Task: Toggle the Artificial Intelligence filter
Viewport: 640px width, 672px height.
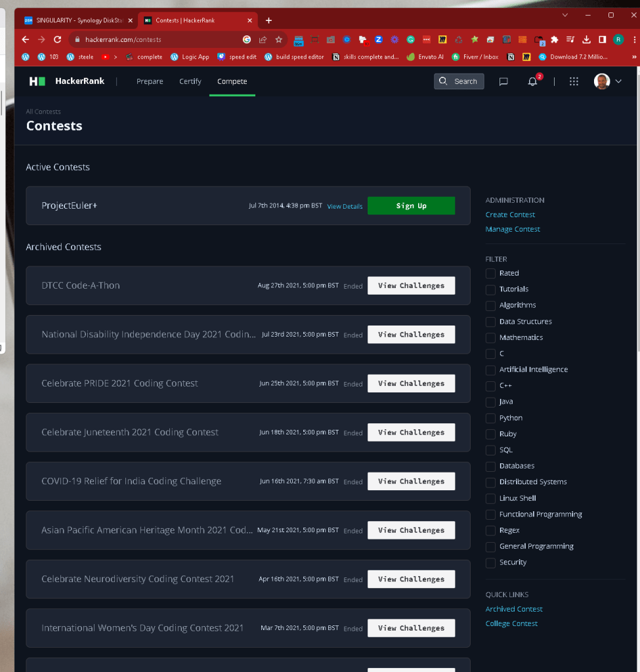Action: pos(490,370)
